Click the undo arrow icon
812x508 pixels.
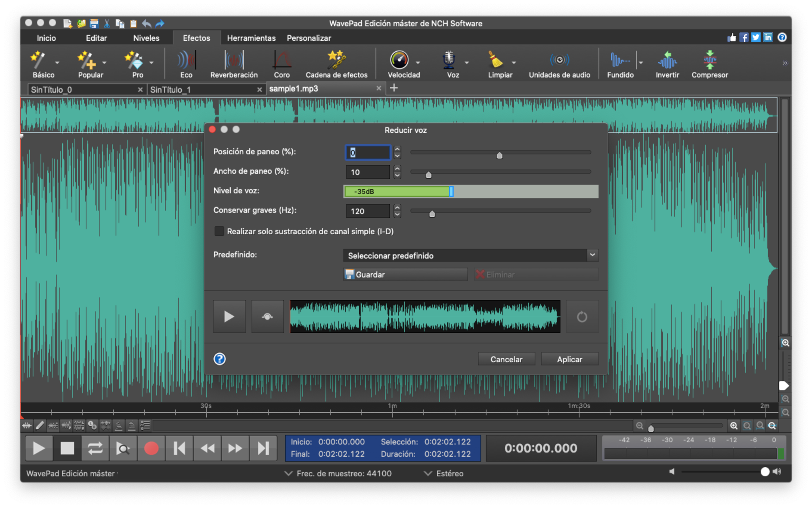tap(146, 23)
